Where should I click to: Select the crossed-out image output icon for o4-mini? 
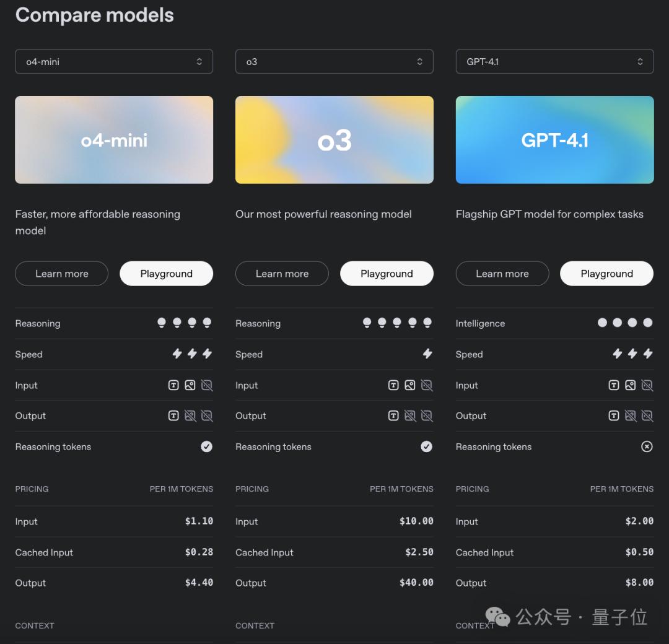[x=190, y=416]
